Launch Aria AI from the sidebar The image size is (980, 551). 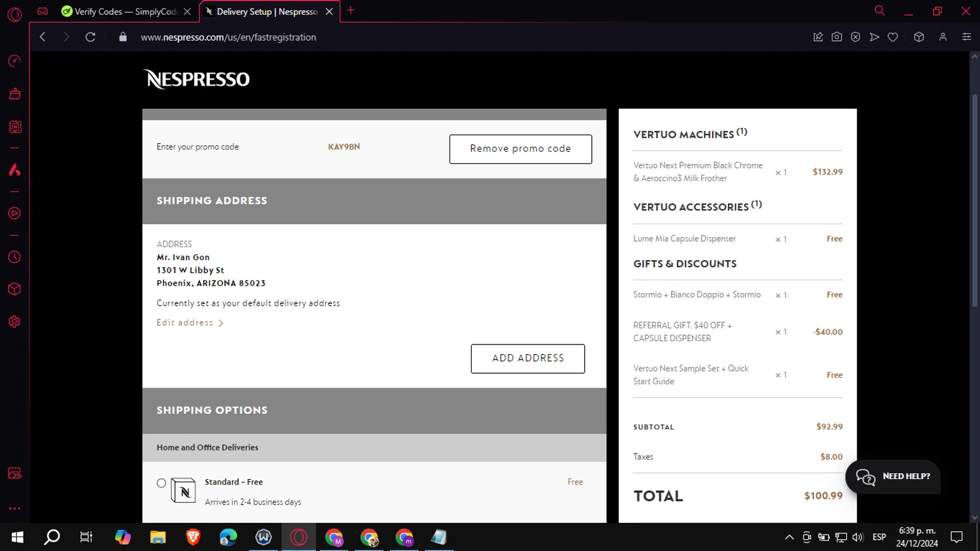pos(14,170)
